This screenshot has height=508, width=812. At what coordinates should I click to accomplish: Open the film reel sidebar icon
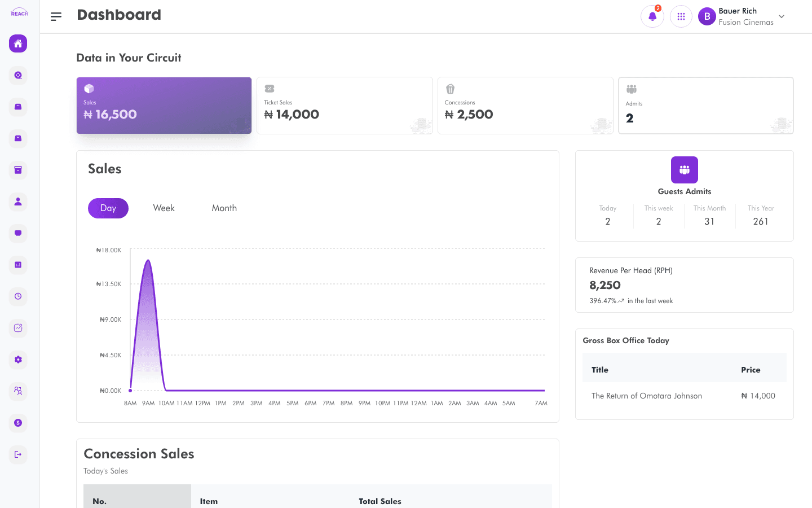coord(18,75)
